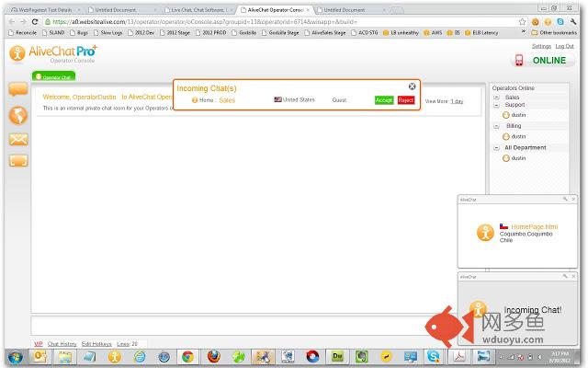Close the Chile visitor AliveChat notification
588x368 pixels.
573,199
